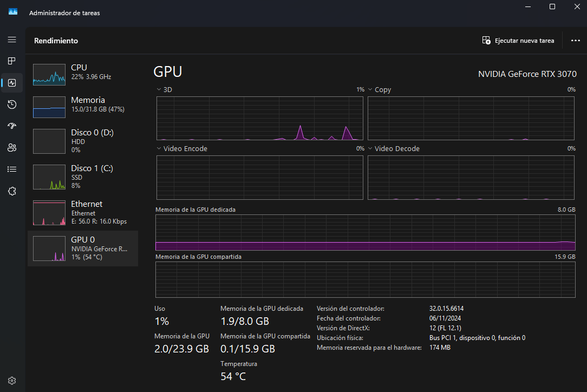Open Startup apps page icon
The height and width of the screenshot is (392, 587).
click(x=12, y=126)
